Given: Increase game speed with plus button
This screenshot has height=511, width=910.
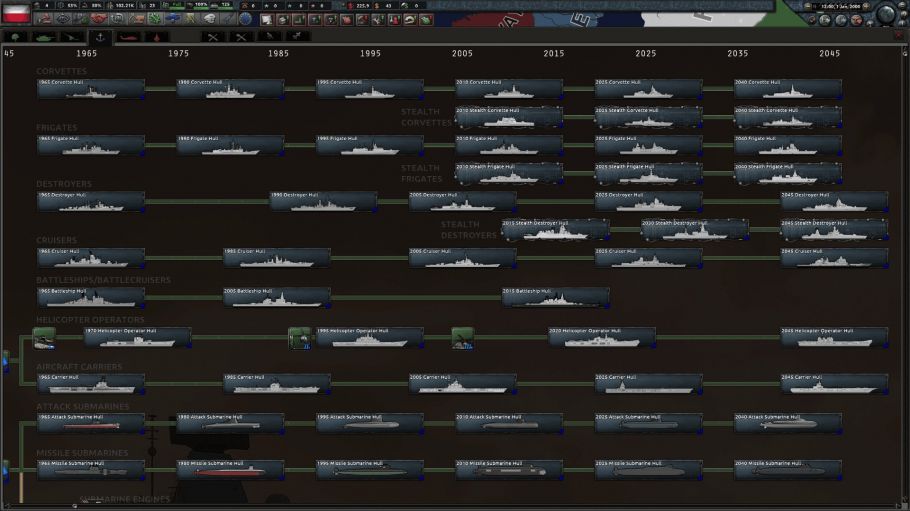Looking at the screenshot, I should coord(867,6).
